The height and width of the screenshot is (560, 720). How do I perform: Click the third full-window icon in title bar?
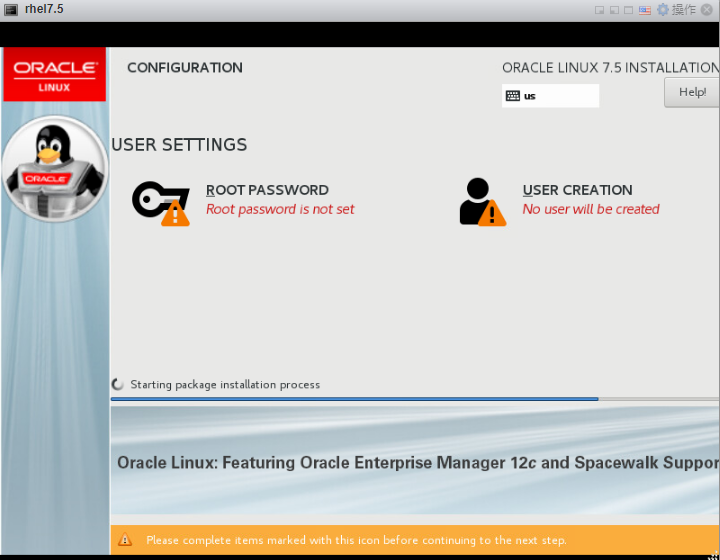pos(629,10)
